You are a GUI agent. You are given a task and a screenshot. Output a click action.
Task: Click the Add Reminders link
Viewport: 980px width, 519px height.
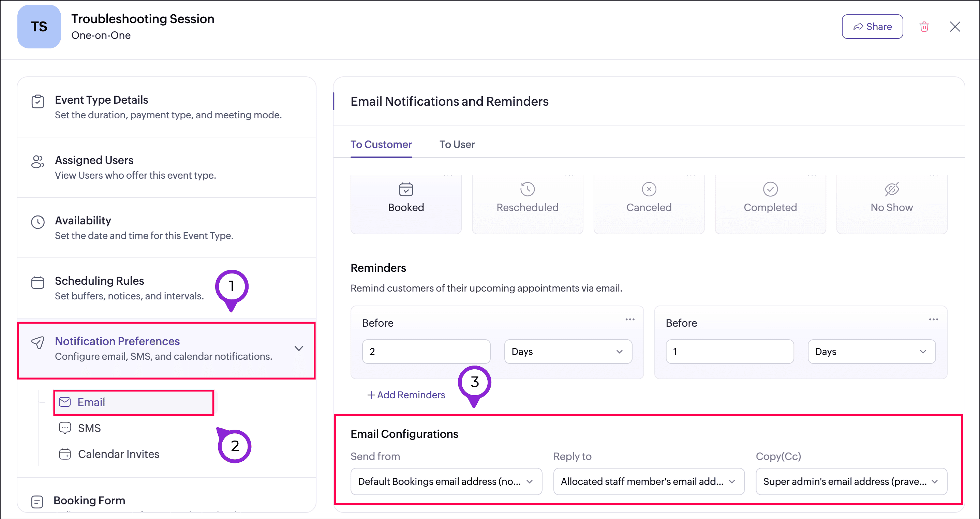click(x=406, y=395)
